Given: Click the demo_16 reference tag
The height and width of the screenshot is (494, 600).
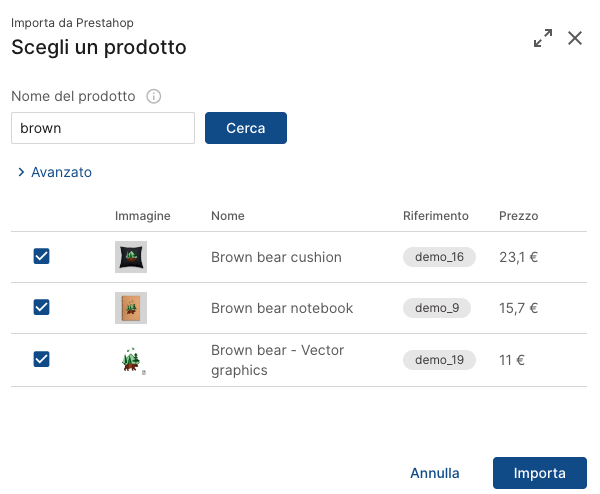Looking at the screenshot, I should [439, 257].
